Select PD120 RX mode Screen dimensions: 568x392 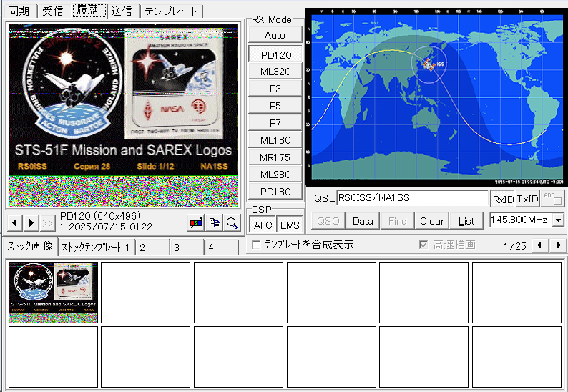click(x=275, y=54)
